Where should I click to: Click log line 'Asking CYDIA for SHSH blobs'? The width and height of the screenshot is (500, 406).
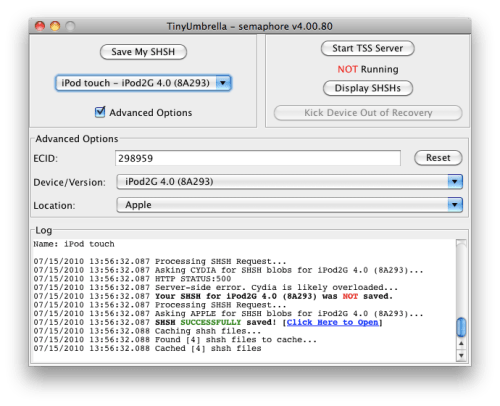(228, 270)
